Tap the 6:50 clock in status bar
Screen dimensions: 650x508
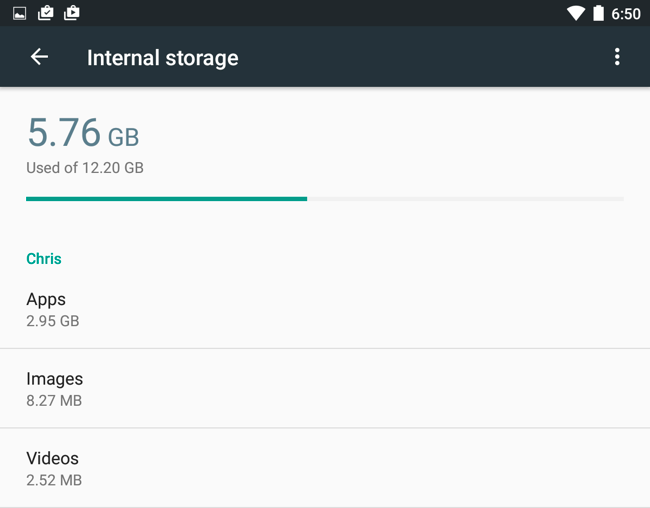626,14
